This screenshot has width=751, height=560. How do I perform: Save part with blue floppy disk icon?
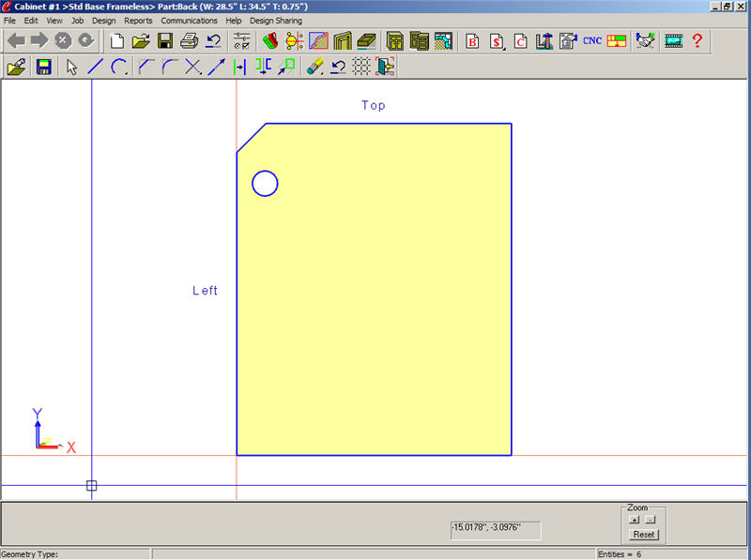point(43,67)
